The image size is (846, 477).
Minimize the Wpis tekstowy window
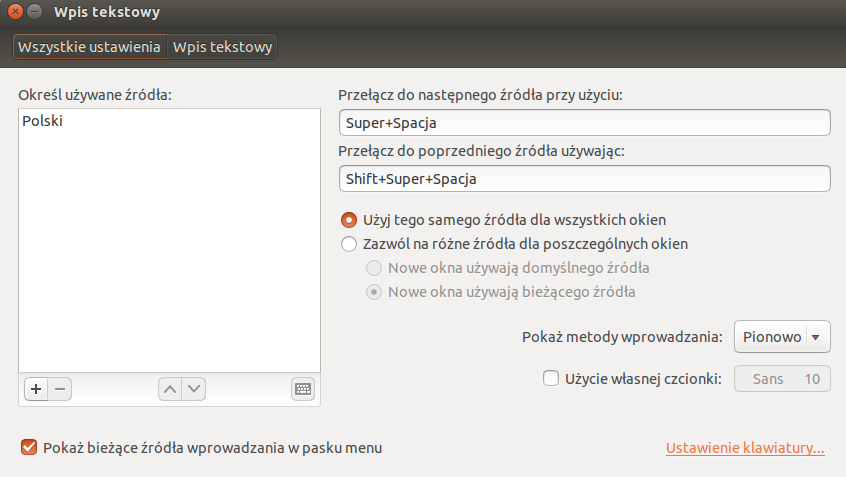click(x=35, y=12)
